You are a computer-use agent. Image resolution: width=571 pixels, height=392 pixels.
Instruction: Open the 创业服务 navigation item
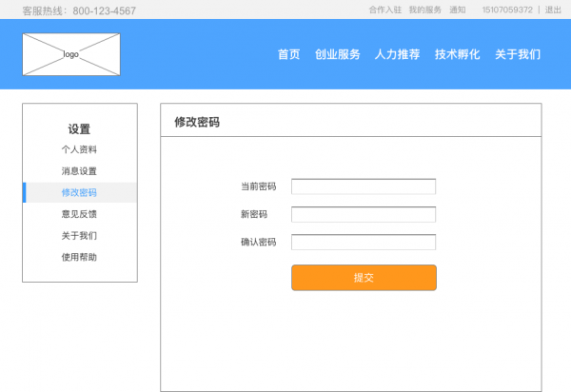point(338,54)
